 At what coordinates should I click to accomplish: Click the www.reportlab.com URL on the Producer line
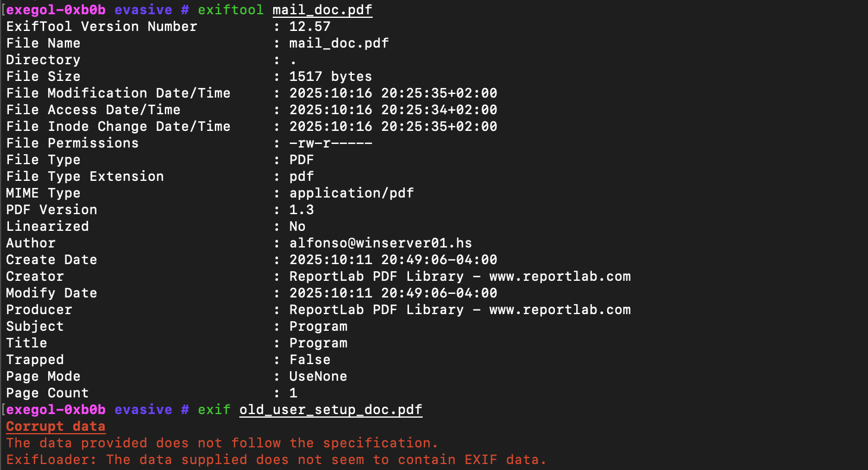560,310
